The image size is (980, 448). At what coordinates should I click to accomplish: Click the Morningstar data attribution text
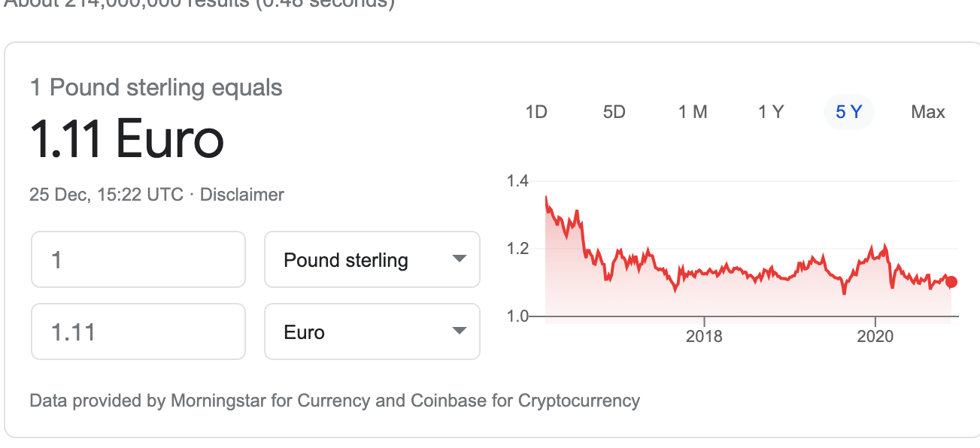334,401
